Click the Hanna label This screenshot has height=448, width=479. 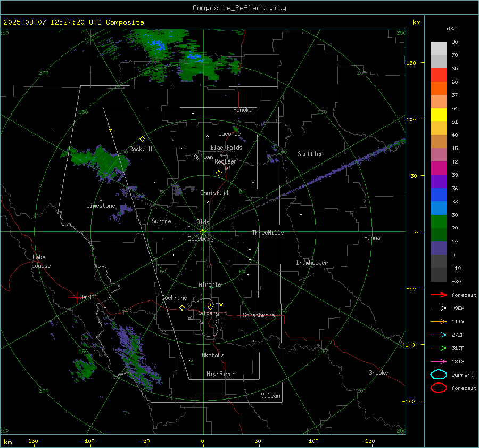[x=372, y=238]
